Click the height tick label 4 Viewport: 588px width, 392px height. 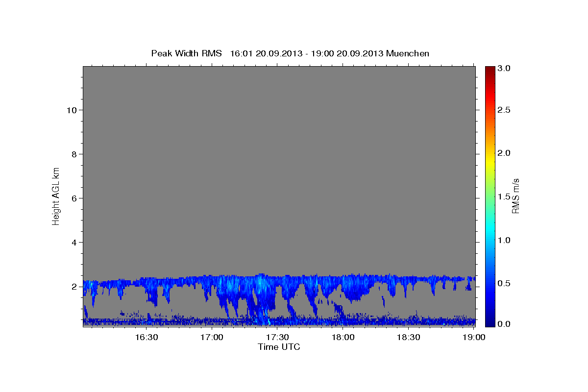73,242
